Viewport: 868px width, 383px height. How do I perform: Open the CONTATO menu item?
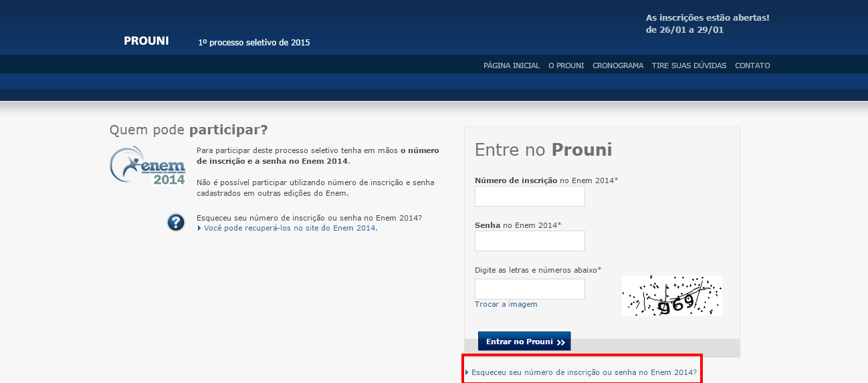point(752,66)
